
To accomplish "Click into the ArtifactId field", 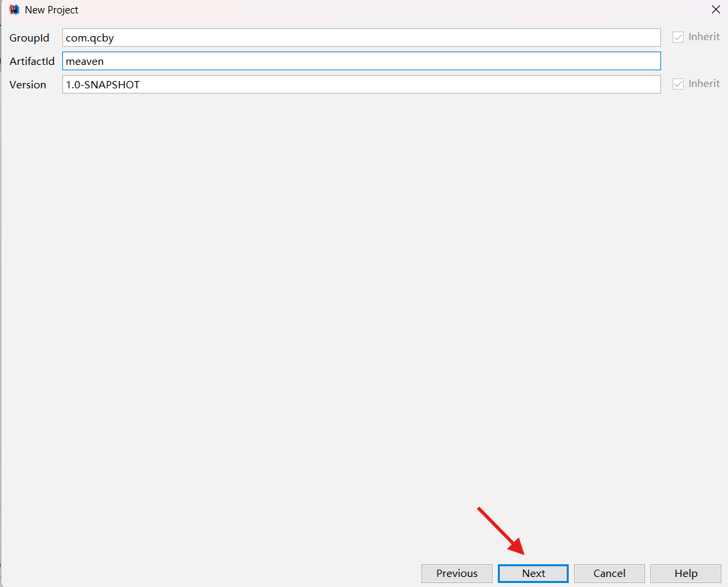I will click(x=361, y=62).
